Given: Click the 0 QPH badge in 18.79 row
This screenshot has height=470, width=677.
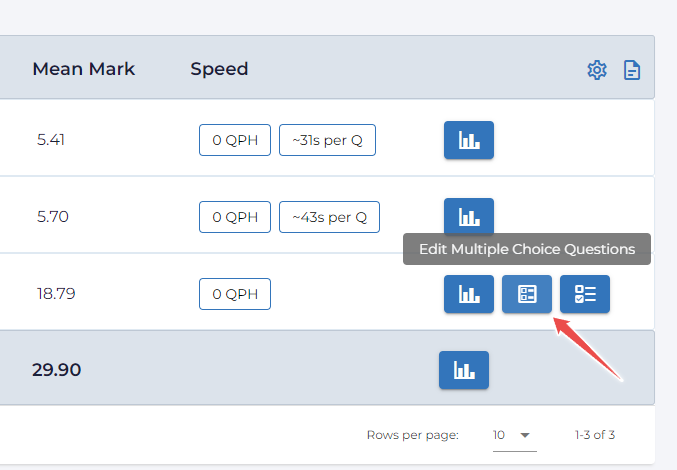Looking at the screenshot, I should [x=235, y=294].
